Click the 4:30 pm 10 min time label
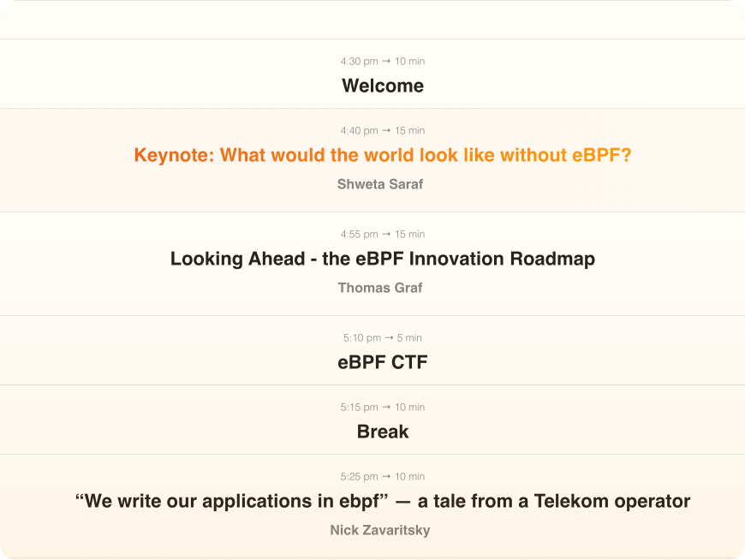 click(x=383, y=62)
